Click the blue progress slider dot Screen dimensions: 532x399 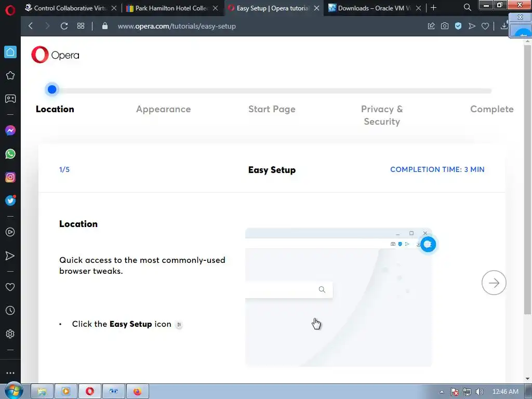pyautogui.click(x=52, y=89)
